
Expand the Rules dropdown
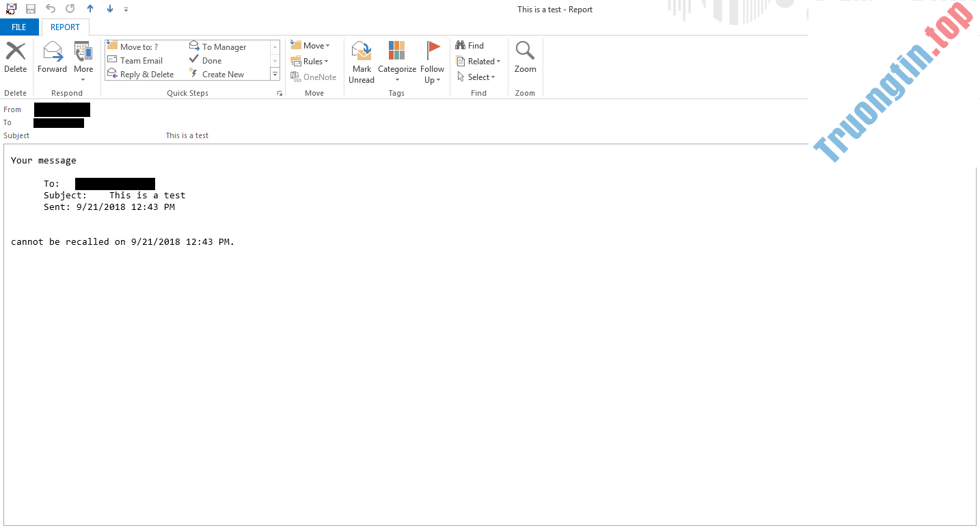pos(311,61)
